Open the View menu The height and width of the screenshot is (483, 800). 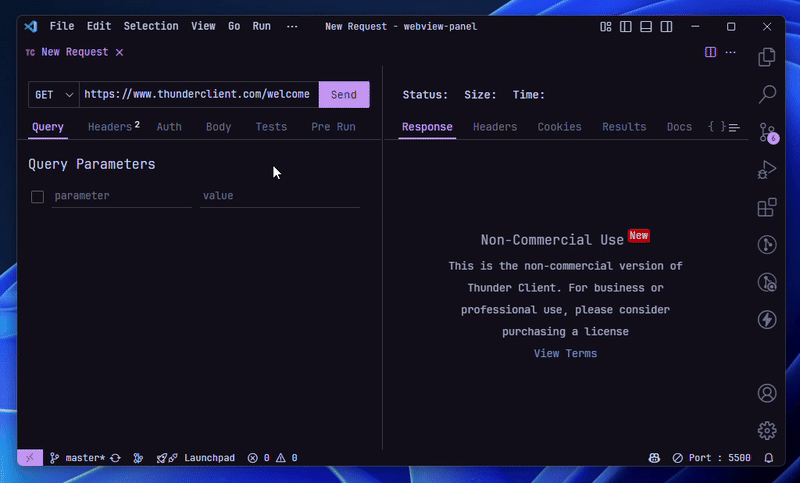click(x=203, y=27)
